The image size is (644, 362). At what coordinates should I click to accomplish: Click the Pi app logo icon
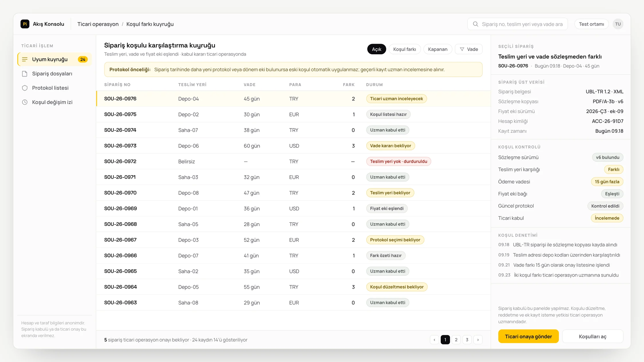[x=25, y=24]
